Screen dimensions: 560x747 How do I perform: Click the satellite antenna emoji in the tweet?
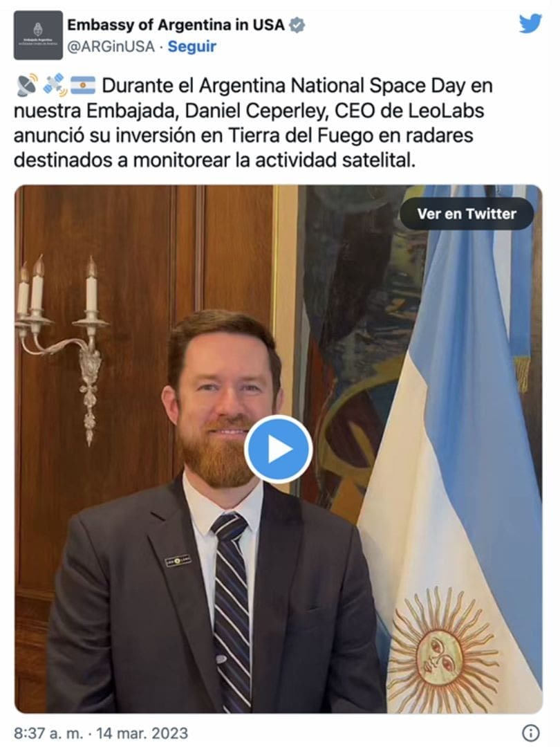(x=27, y=85)
